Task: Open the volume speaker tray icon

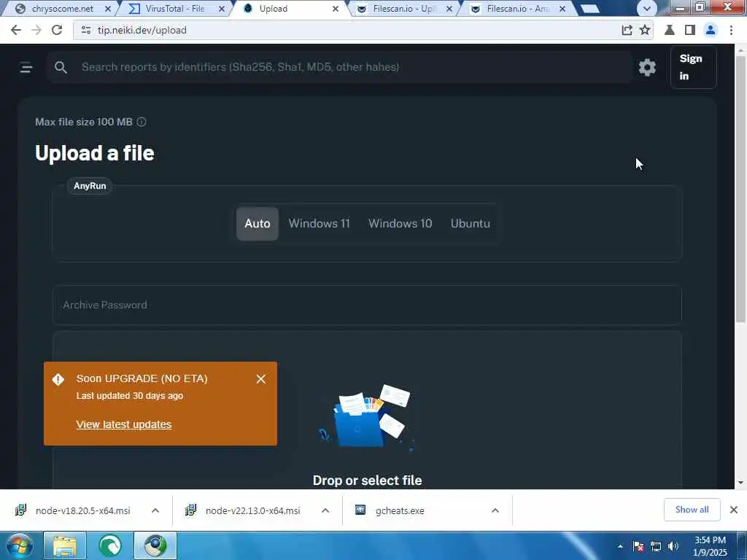Action: (673, 546)
